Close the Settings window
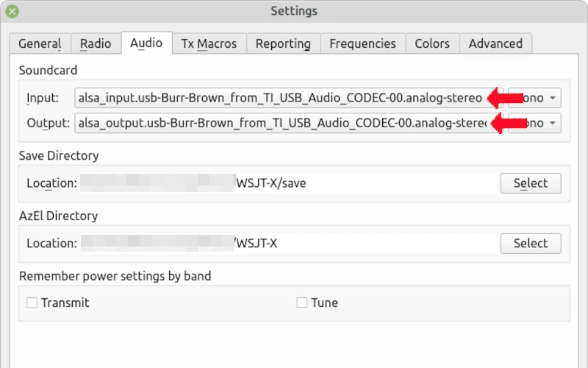588x368 pixels. [x=12, y=11]
